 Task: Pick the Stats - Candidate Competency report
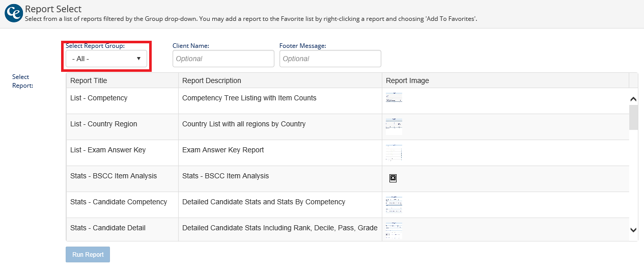point(119,202)
